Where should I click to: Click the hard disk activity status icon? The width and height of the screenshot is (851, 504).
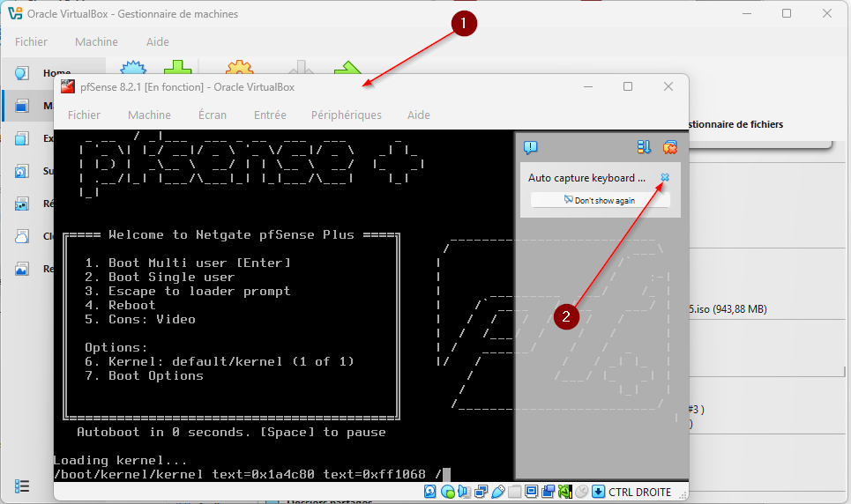(431, 492)
